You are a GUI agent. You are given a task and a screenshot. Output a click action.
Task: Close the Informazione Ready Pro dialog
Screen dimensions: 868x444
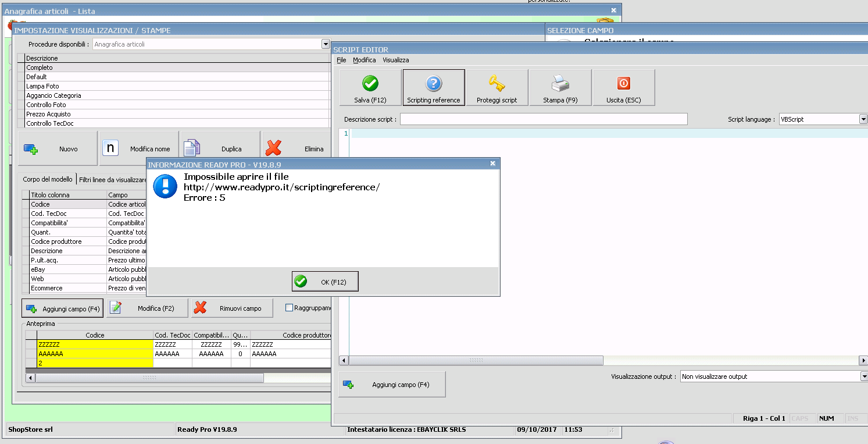[493, 164]
